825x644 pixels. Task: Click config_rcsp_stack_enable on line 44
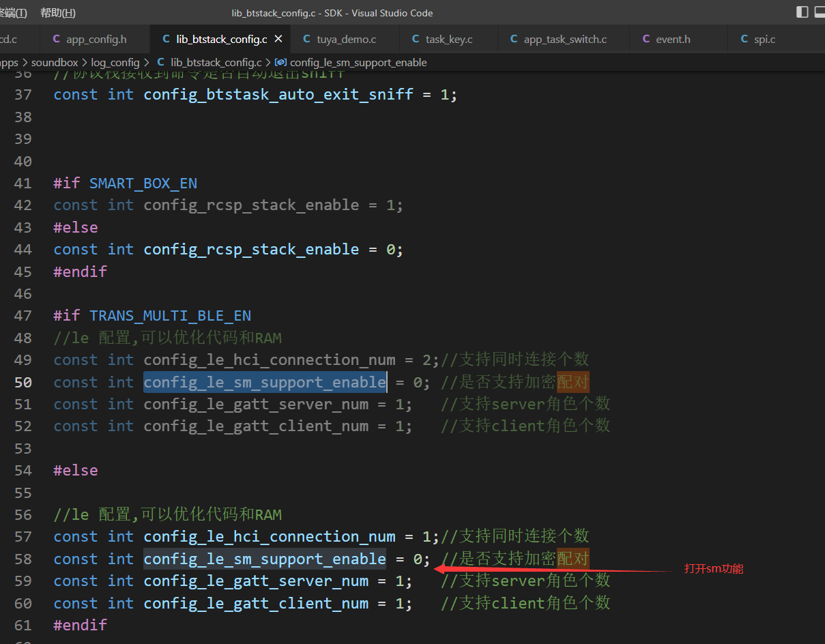coord(251,249)
